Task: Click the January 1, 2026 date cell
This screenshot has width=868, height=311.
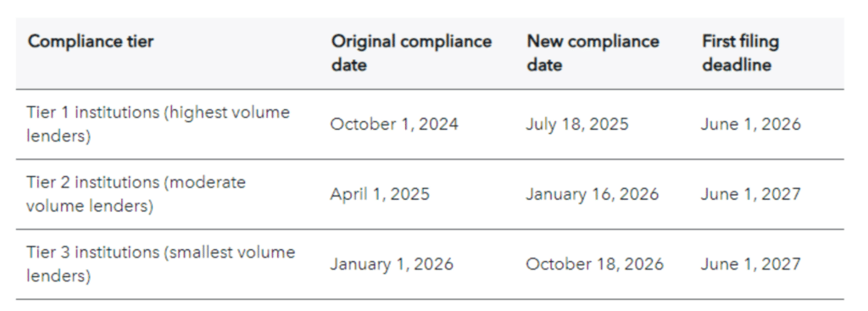Action: pos(392,264)
